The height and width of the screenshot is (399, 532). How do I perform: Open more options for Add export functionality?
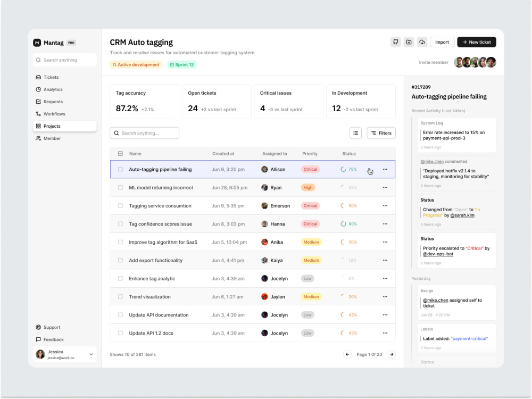coord(385,260)
